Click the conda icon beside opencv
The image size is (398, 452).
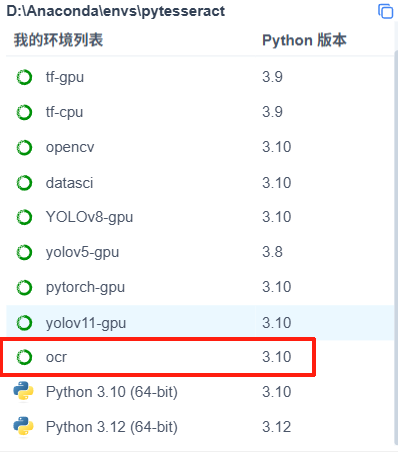tap(24, 148)
